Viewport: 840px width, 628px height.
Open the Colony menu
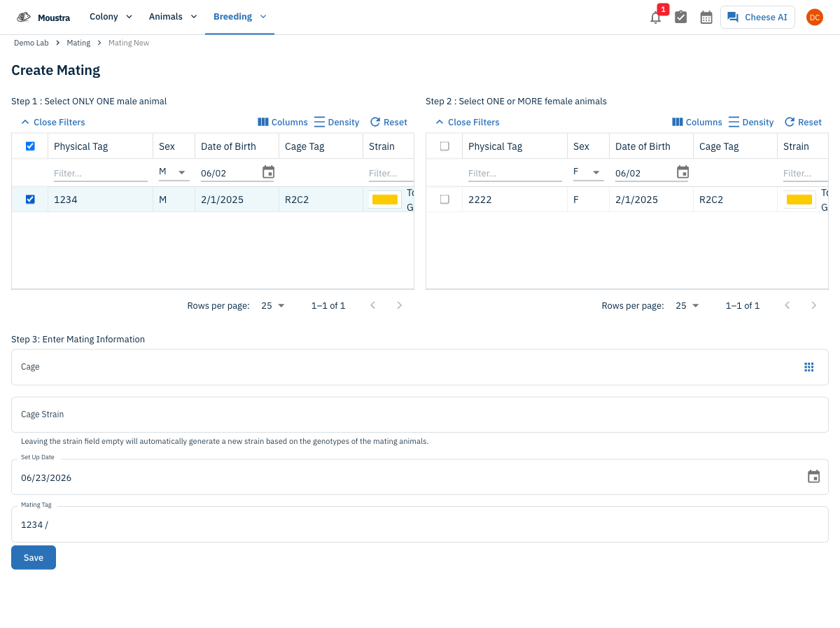pos(111,17)
